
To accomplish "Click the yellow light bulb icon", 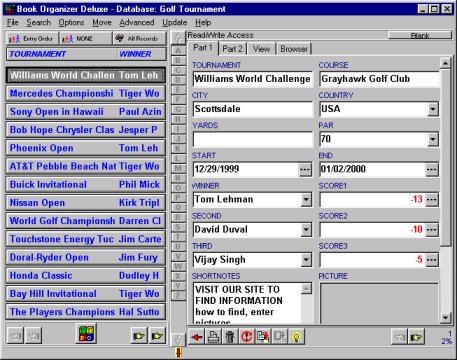I will (296, 337).
